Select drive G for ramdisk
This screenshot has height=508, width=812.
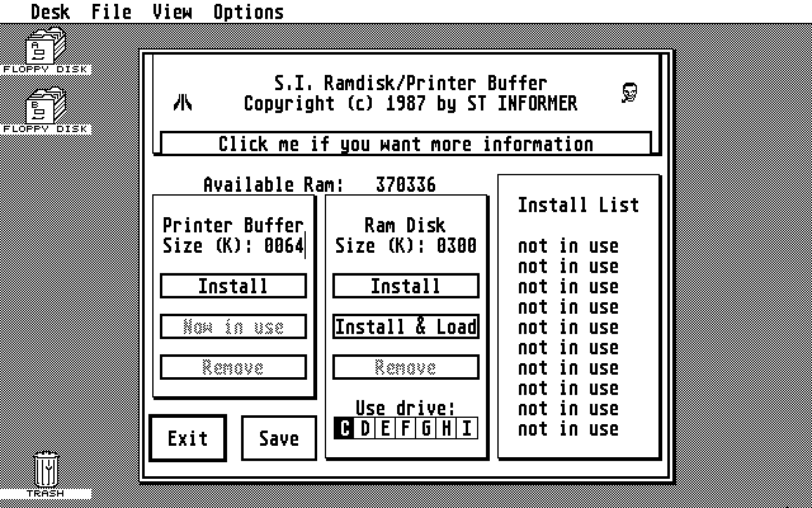coord(426,429)
